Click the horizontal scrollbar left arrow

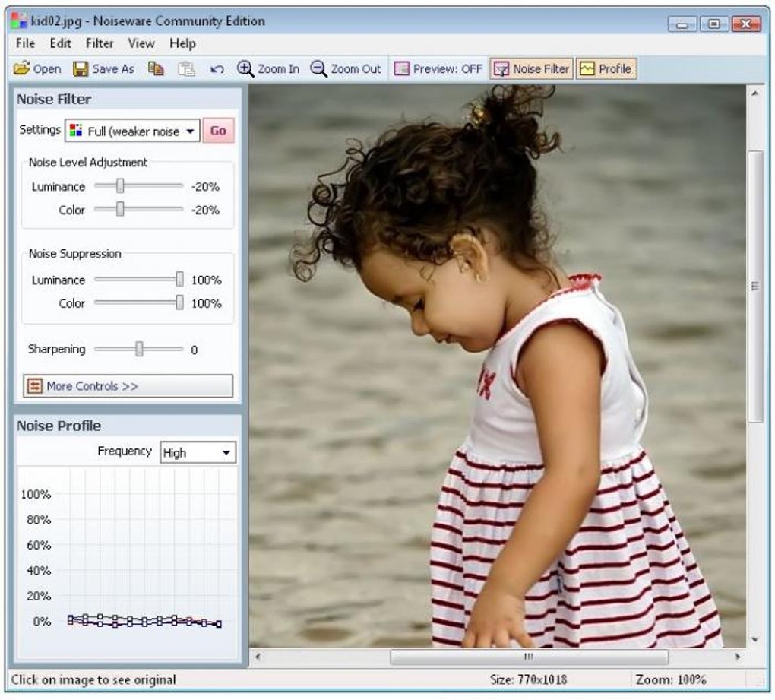tap(257, 657)
